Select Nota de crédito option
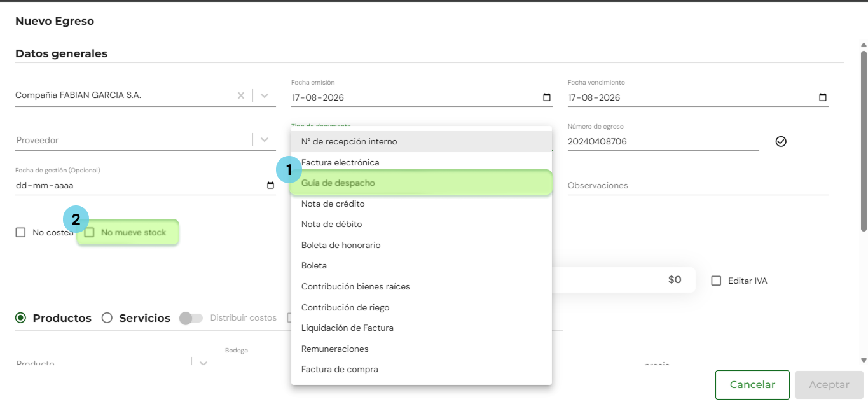Screen dimensions: 868x404 [x=421, y=204]
